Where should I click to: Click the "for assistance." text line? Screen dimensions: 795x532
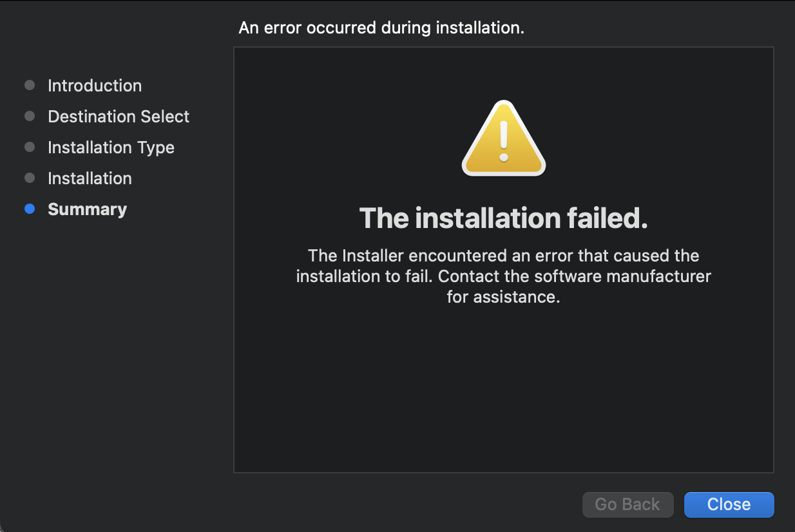[504, 297]
